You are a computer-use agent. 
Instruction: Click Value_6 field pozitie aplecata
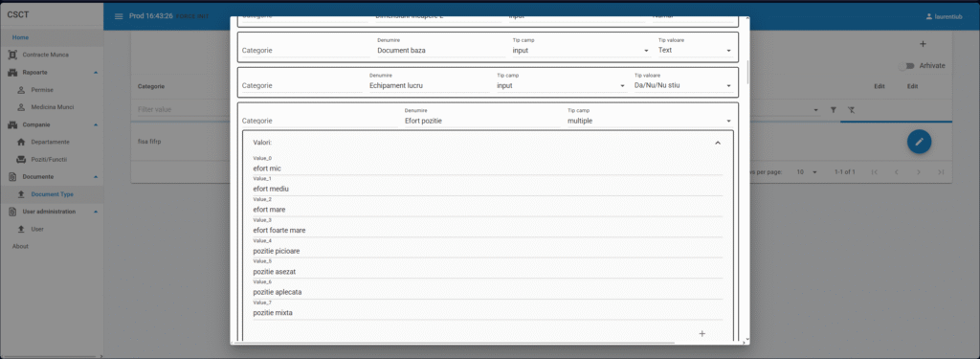pyautogui.click(x=487, y=292)
